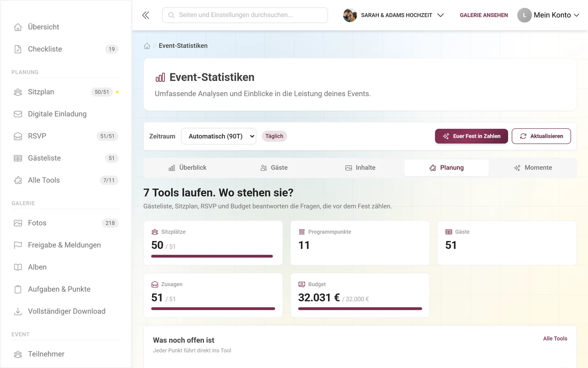
Task: Click the Aktualisieren refresh button
Action: [x=541, y=136]
